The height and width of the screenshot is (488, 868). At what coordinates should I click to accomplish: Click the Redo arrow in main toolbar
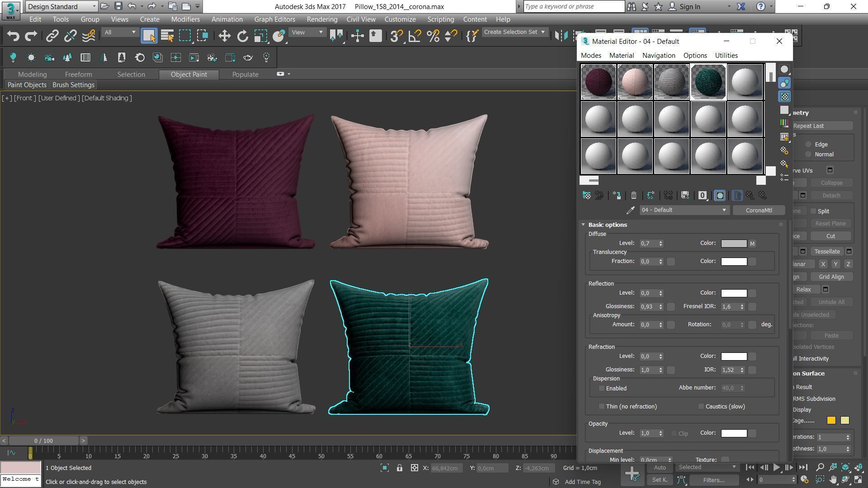click(31, 36)
